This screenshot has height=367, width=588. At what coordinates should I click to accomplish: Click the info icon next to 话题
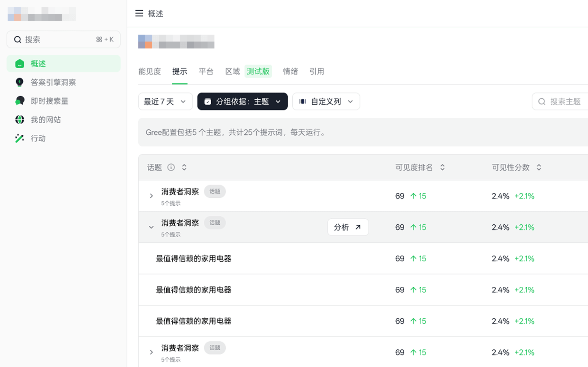pyautogui.click(x=171, y=168)
